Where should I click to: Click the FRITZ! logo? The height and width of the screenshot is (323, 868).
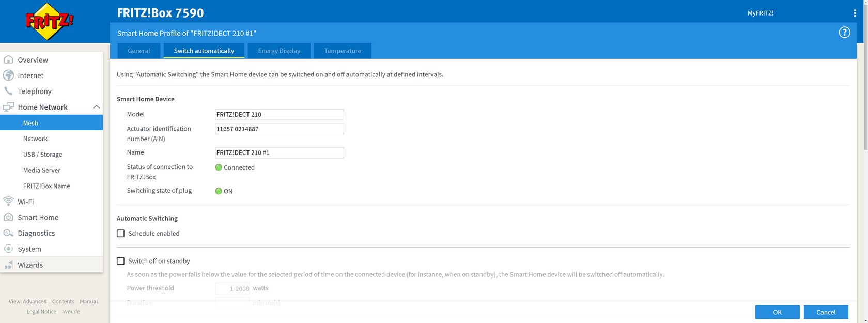tap(49, 22)
